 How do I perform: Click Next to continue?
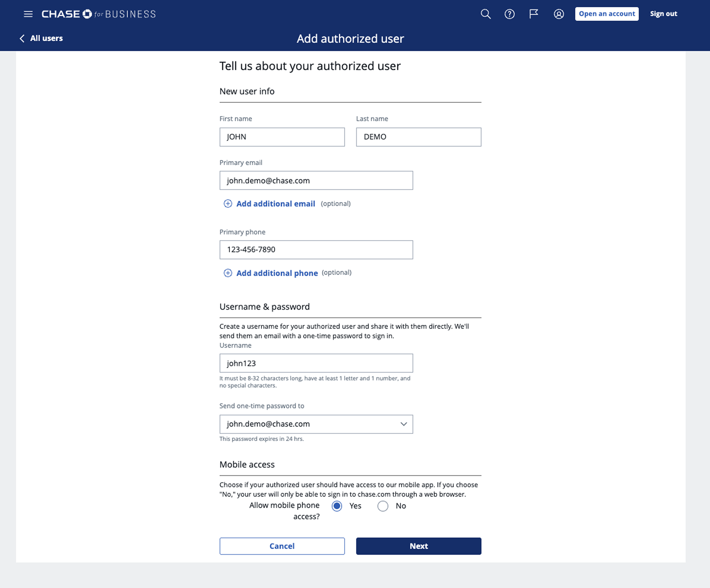coord(419,546)
